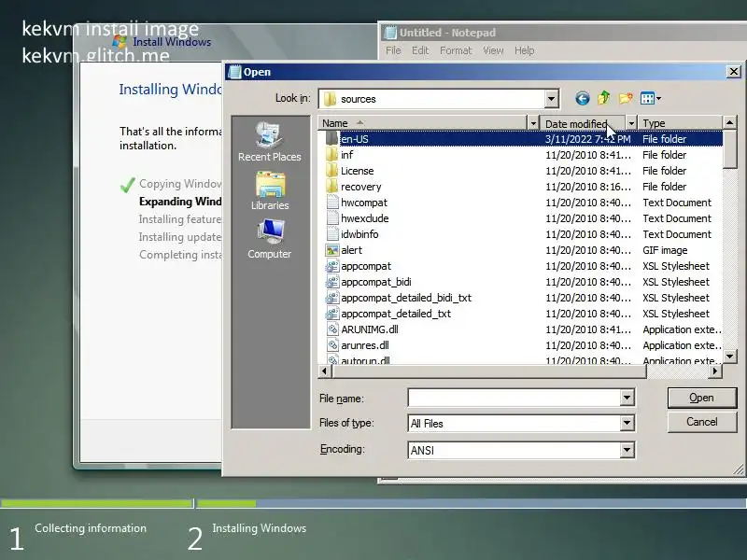This screenshot has height=560, width=747.
Task: Select appcompat_bidi stylesheet icon
Action: pos(332,282)
